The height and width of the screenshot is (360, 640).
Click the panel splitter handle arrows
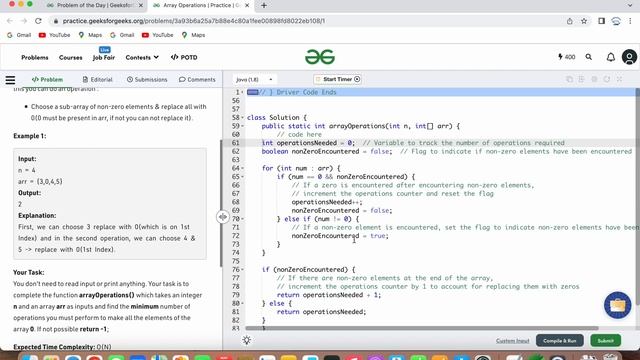pos(222,217)
